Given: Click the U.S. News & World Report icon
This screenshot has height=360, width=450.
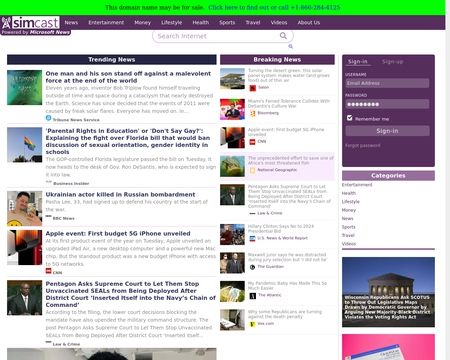Looking at the screenshot, I should coord(252,238).
